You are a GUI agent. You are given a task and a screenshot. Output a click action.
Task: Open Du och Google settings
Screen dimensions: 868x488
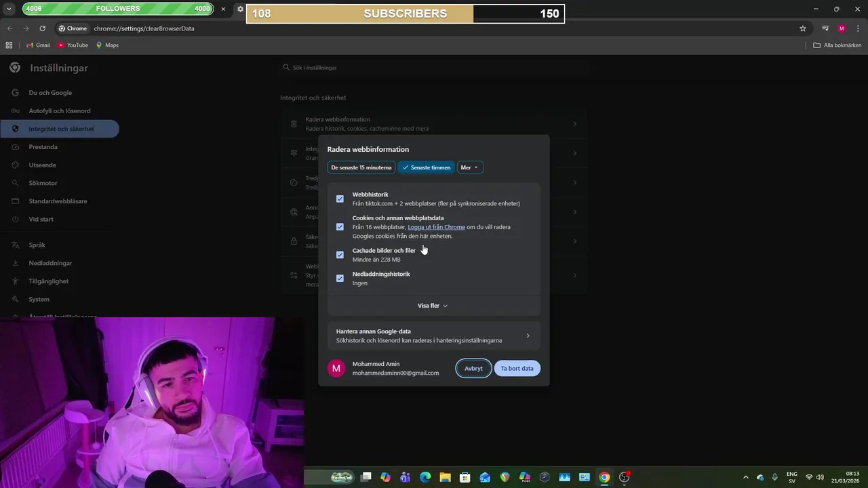click(50, 93)
